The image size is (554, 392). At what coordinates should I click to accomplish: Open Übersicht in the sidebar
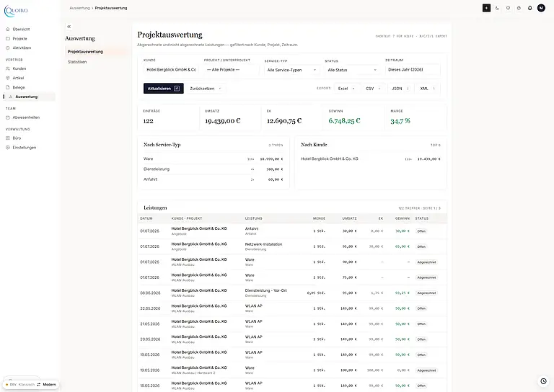pyautogui.click(x=21, y=30)
